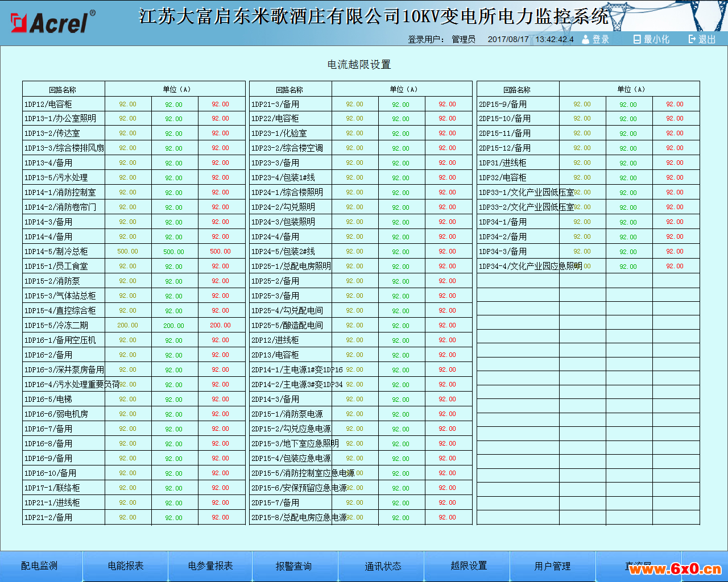Select row 1DP15-4/直控综合柜
This screenshot has height=582, width=728.
134,311
